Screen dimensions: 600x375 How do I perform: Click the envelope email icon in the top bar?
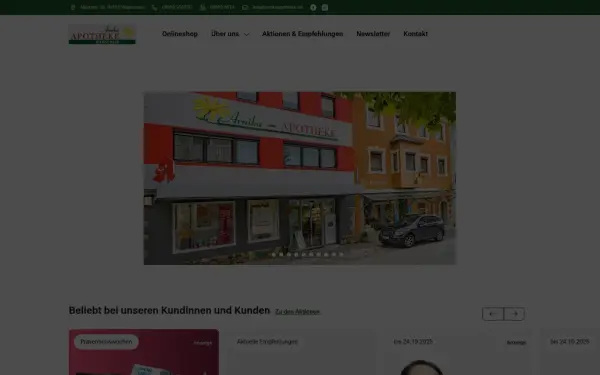(245, 7)
